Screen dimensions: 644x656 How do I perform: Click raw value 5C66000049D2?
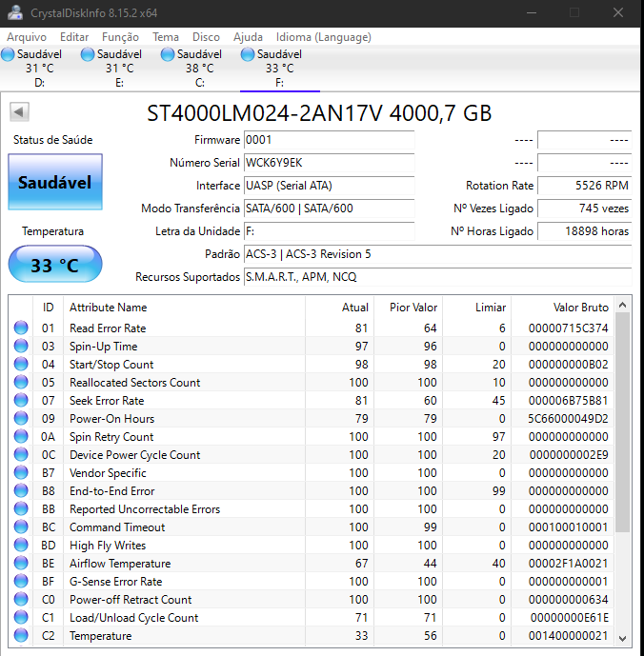pos(568,418)
